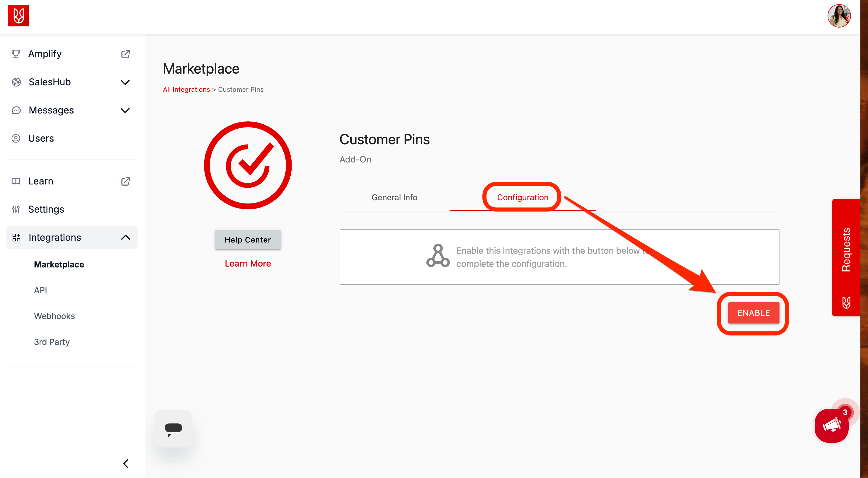Enable the Customer Pins integration

point(753,313)
